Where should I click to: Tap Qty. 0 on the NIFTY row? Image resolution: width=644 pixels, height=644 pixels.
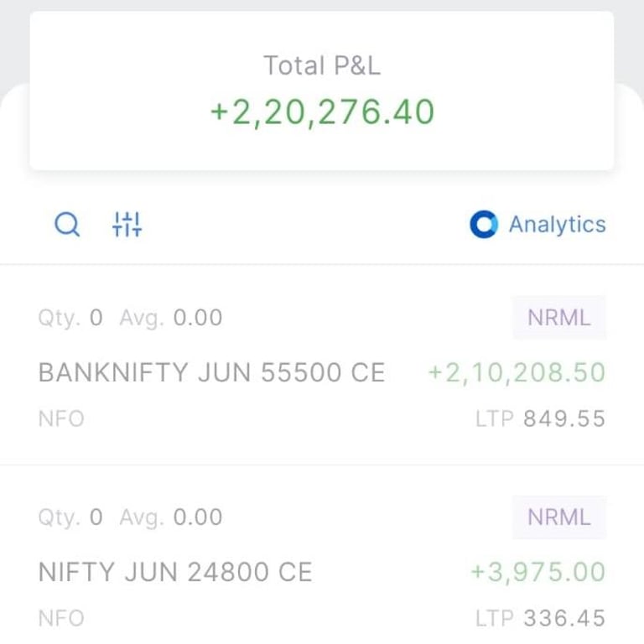pos(70,517)
